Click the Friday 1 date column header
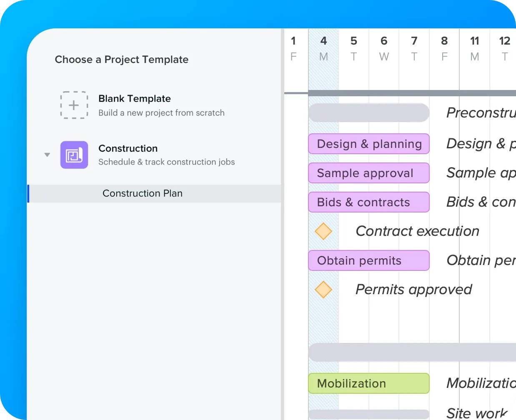Screen dimensions: 516x420 (x=293, y=48)
